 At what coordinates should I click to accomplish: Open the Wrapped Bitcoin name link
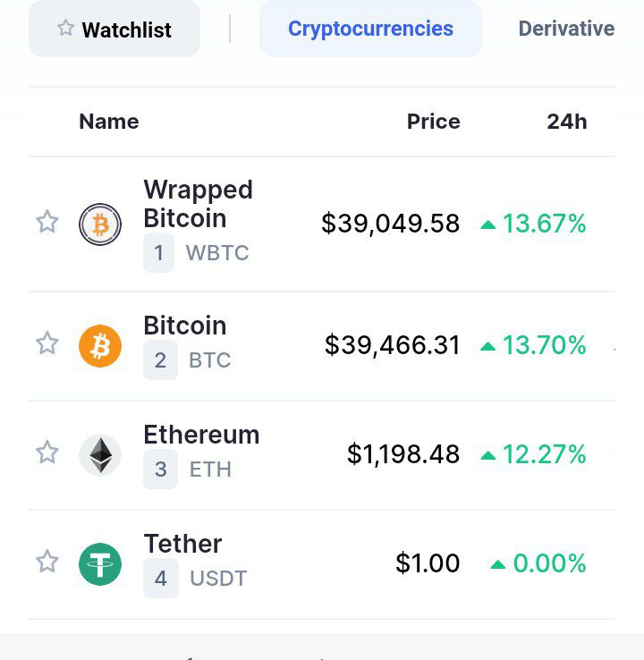coord(198,204)
